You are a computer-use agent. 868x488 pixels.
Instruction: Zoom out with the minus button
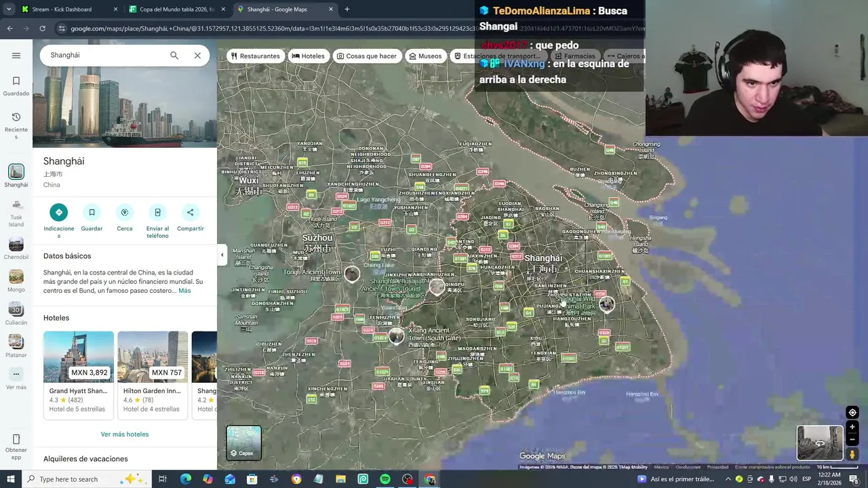tap(852, 439)
